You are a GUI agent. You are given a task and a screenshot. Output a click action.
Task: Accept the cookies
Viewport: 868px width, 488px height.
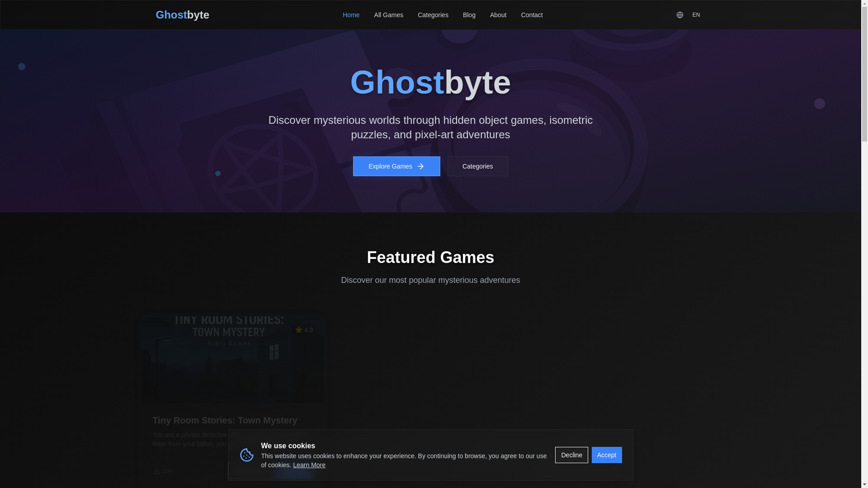click(607, 455)
